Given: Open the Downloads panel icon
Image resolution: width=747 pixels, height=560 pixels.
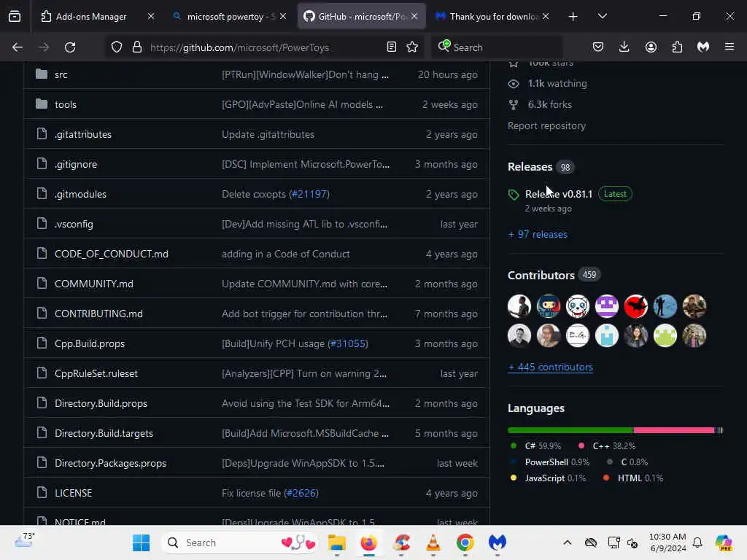Looking at the screenshot, I should tap(624, 47).
